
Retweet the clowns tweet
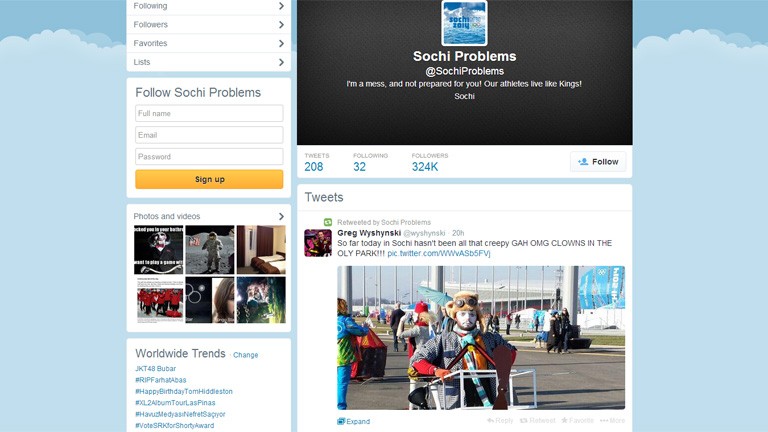537,421
